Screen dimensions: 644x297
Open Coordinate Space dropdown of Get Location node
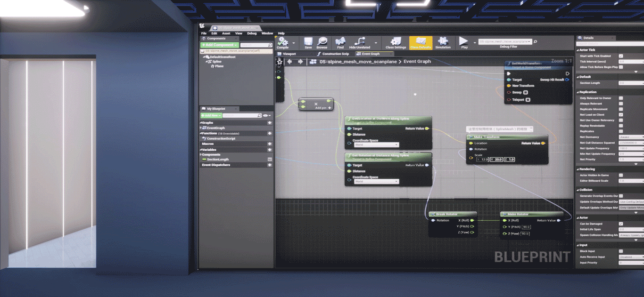tap(377, 144)
